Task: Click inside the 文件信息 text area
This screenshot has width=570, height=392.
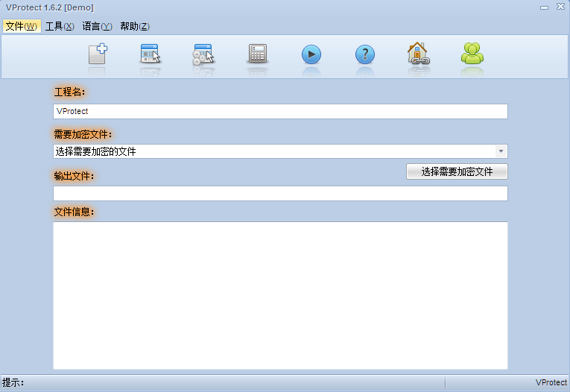Action: 280,296
